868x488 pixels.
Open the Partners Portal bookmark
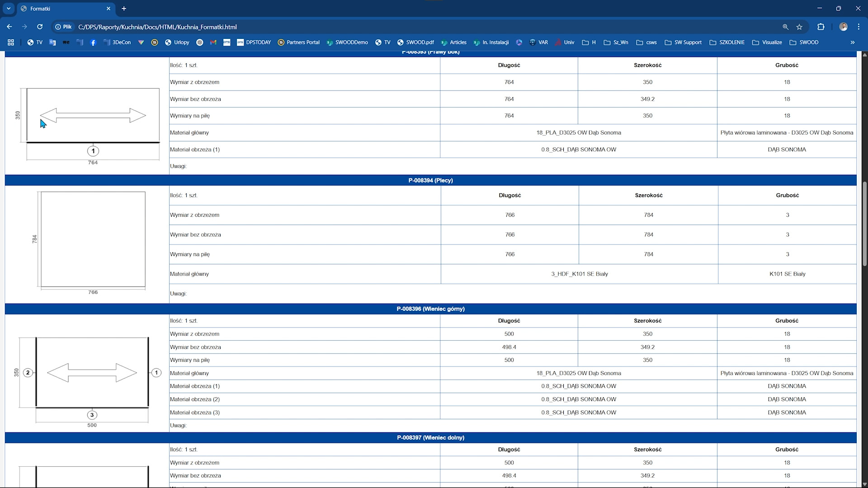(298, 42)
